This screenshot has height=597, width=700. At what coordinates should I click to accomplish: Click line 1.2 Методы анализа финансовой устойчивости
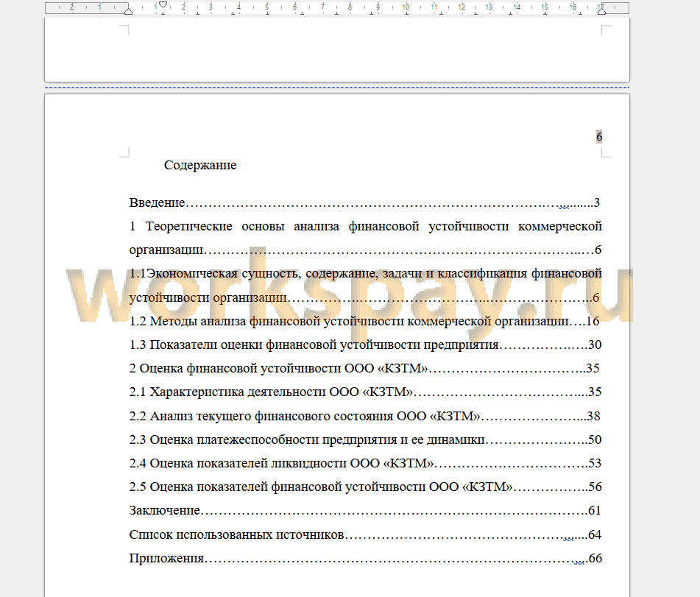(x=365, y=321)
